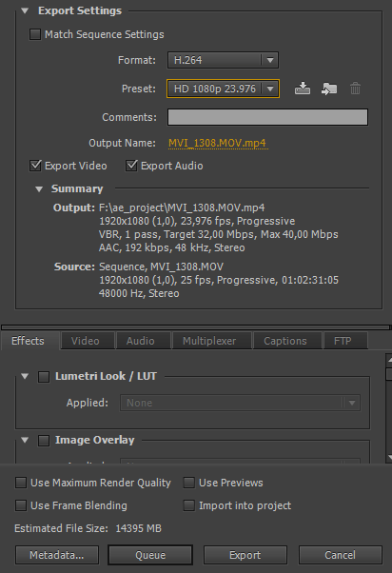Tick the Use Previews checkbox
392x573 pixels.
[x=189, y=483]
